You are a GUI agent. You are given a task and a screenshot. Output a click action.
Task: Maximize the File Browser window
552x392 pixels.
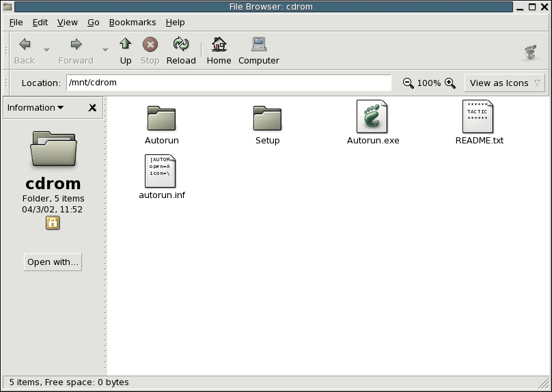(532, 7)
